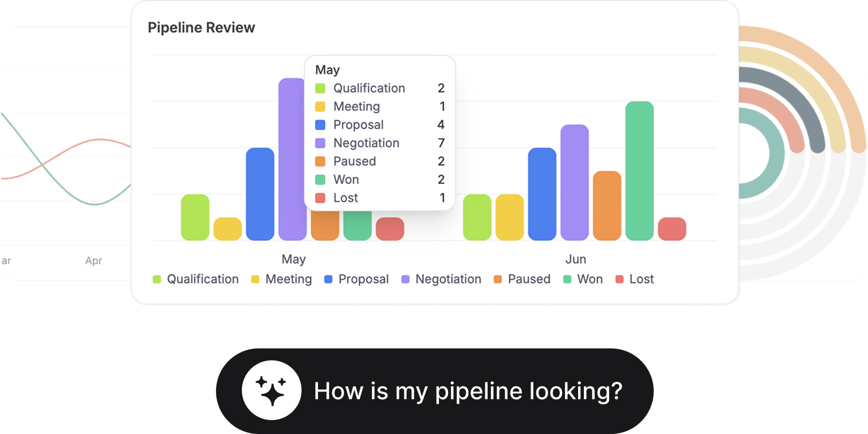This screenshot has width=868, height=434.
Task: Toggle the Meeting legend item
Action: click(x=281, y=279)
